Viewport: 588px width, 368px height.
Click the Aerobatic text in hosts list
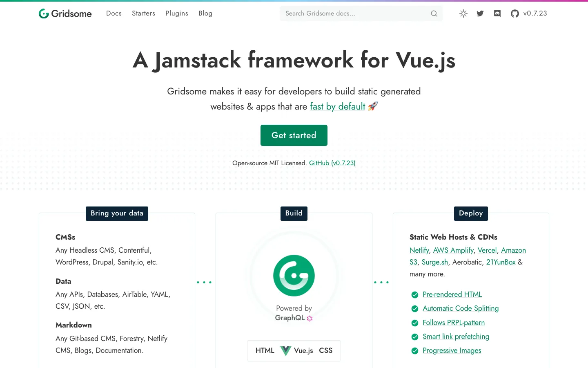[468, 262]
